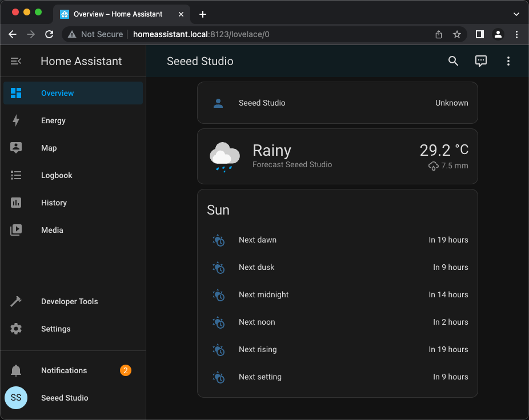This screenshot has height=420, width=529.
Task: Open the Chrome profile icon
Action: click(x=498, y=34)
